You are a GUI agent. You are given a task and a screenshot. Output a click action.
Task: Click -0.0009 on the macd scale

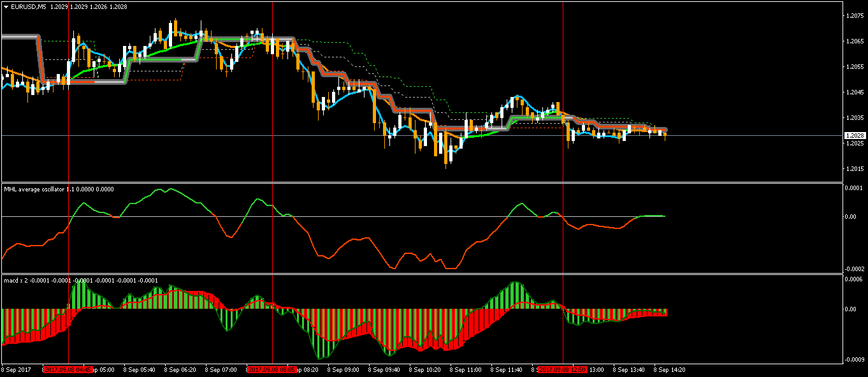click(x=853, y=360)
